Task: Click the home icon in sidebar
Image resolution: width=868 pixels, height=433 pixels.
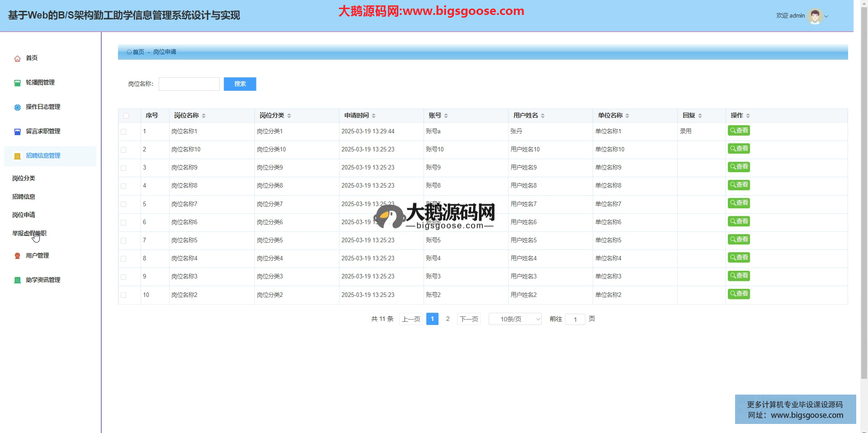Action: pos(17,58)
